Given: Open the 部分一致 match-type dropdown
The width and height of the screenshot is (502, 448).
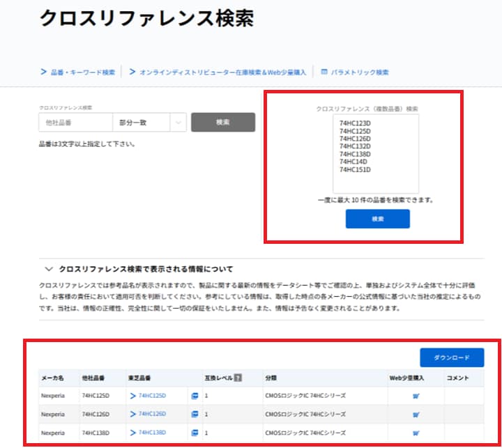Looking at the screenshot, I should [149, 122].
